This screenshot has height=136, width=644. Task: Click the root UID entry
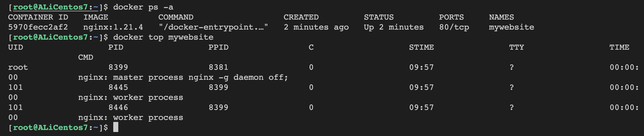[18, 67]
